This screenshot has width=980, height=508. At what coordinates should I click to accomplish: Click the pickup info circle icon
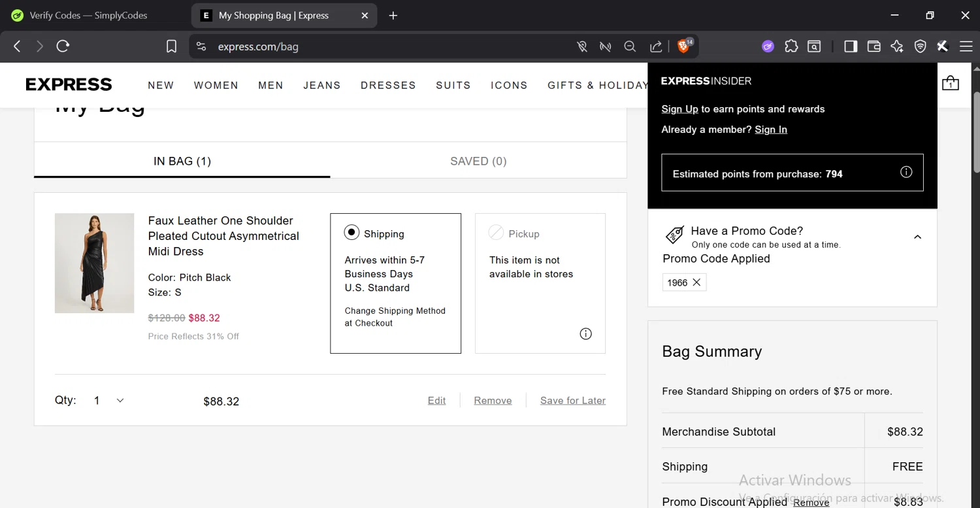(x=585, y=334)
